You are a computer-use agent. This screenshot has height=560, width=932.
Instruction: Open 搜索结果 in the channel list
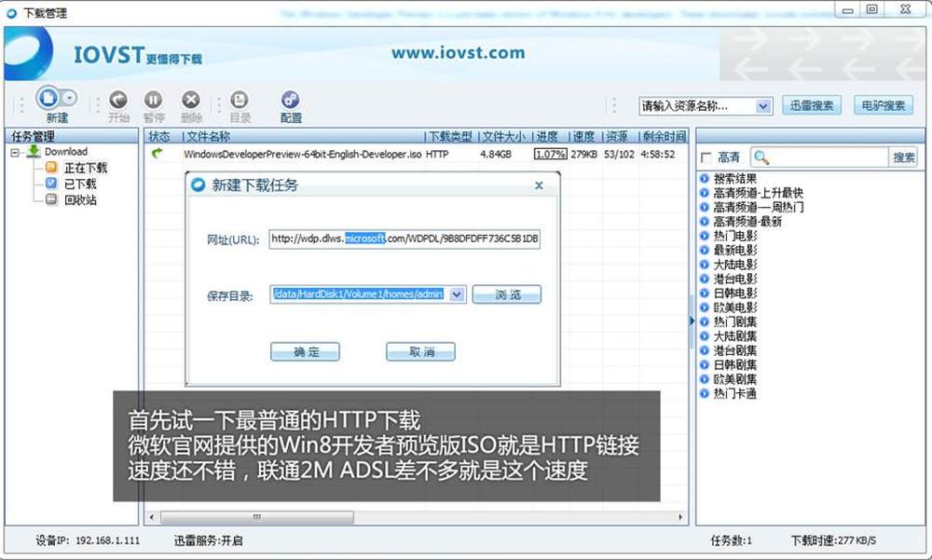pos(734,178)
